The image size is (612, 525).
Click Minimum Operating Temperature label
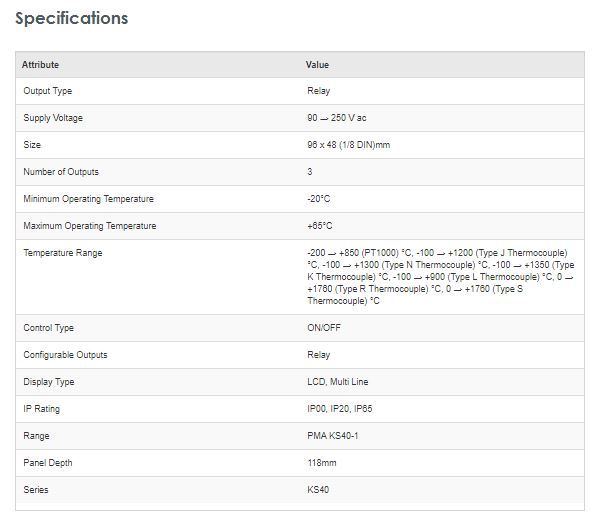[x=88, y=199]
